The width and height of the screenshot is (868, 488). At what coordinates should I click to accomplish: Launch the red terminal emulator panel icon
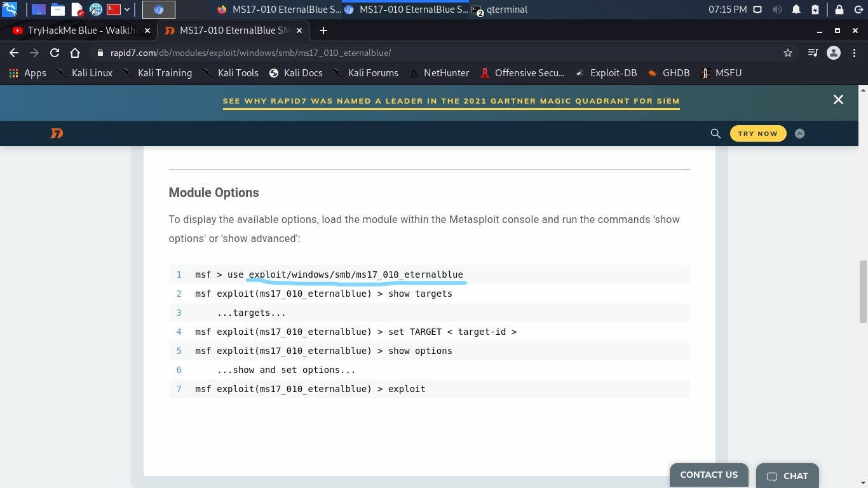coord(114,10)
